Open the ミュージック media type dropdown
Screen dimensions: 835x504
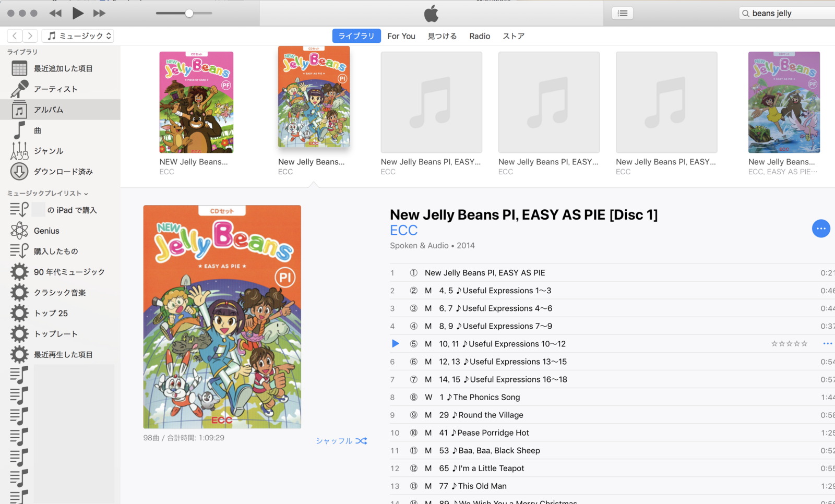point(78,35)
